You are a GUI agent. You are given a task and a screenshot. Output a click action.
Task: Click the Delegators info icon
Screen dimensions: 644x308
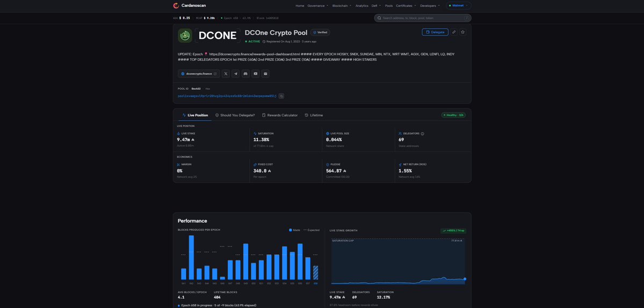(x=422, y=134)
